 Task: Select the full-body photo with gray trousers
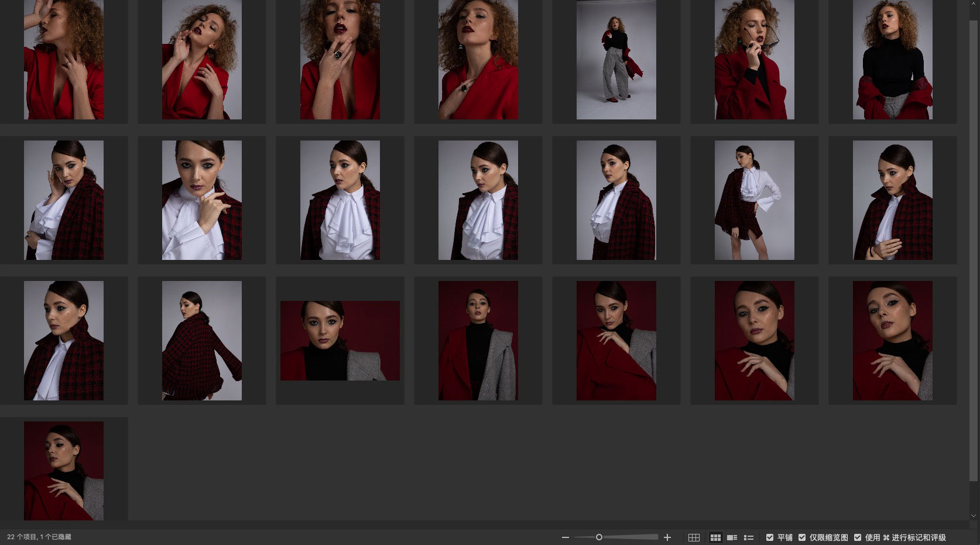616,60
